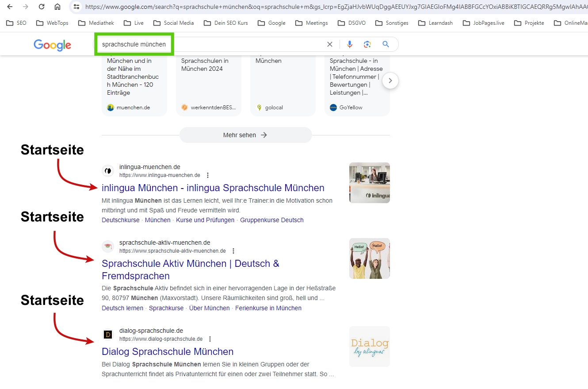Open three-dot menu for inlingua-muenchen.de result

[208, 175]
